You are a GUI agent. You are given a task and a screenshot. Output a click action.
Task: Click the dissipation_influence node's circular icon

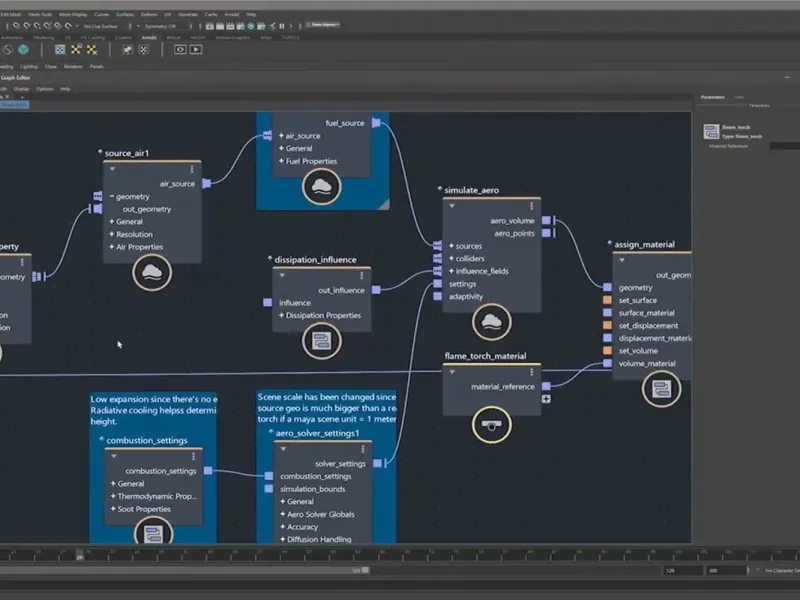(322, 340)
